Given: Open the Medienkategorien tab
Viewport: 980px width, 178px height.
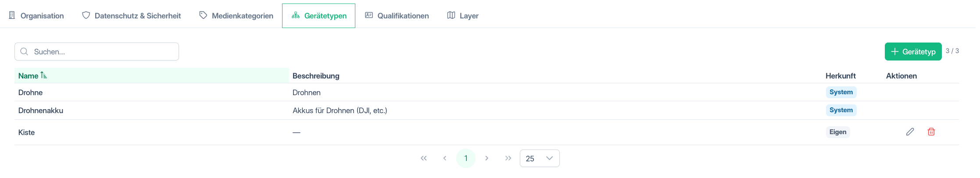Looking at the screenshot, I should pos(236,16).
